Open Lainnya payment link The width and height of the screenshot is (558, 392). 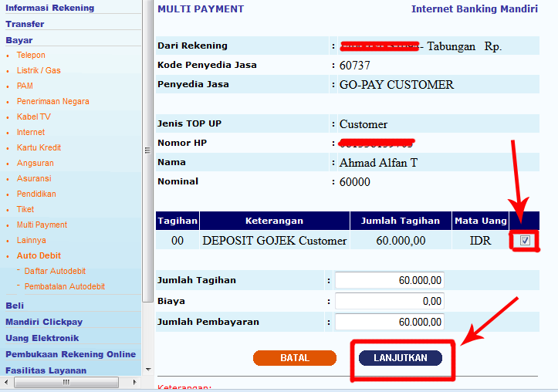tap(32, 240)
